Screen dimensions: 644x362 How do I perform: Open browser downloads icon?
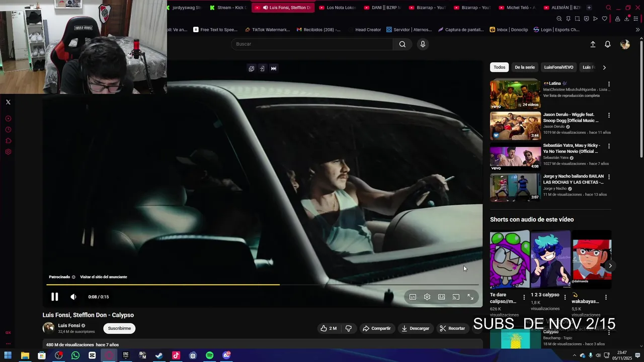[x=627, y=19]
